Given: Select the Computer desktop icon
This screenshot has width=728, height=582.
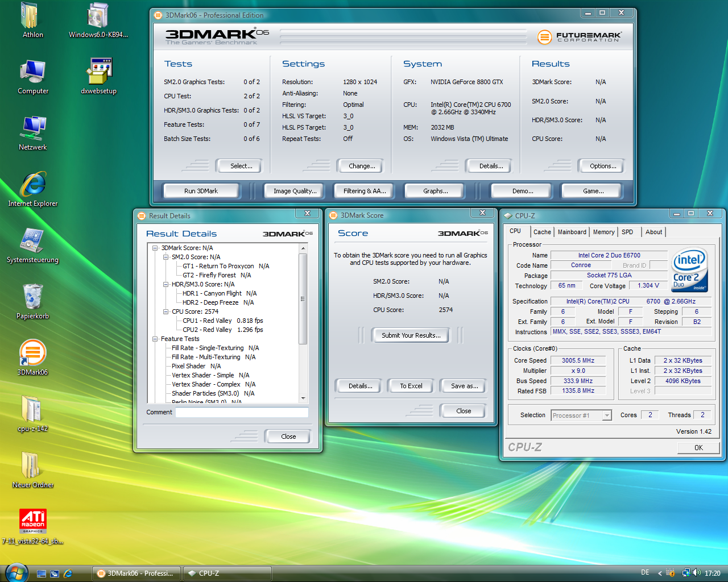Looking at the screenshot, I should click(x=33, y=76).
